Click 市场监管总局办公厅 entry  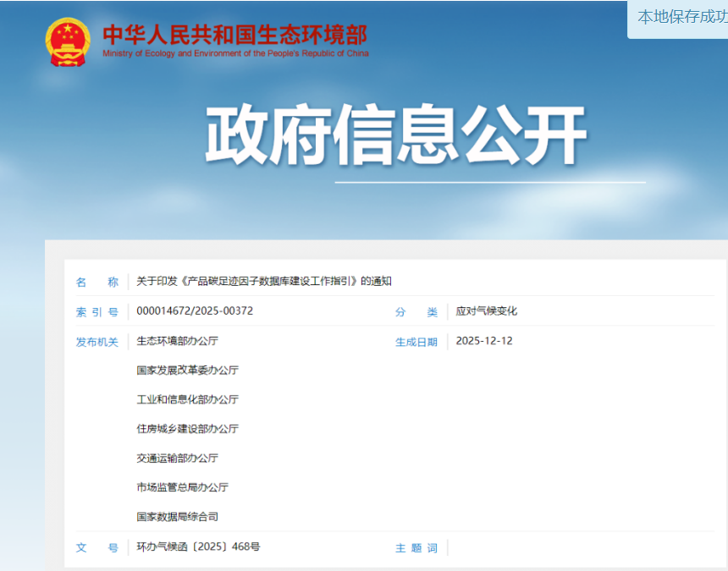pyautogui.click(x=183, y=487)
